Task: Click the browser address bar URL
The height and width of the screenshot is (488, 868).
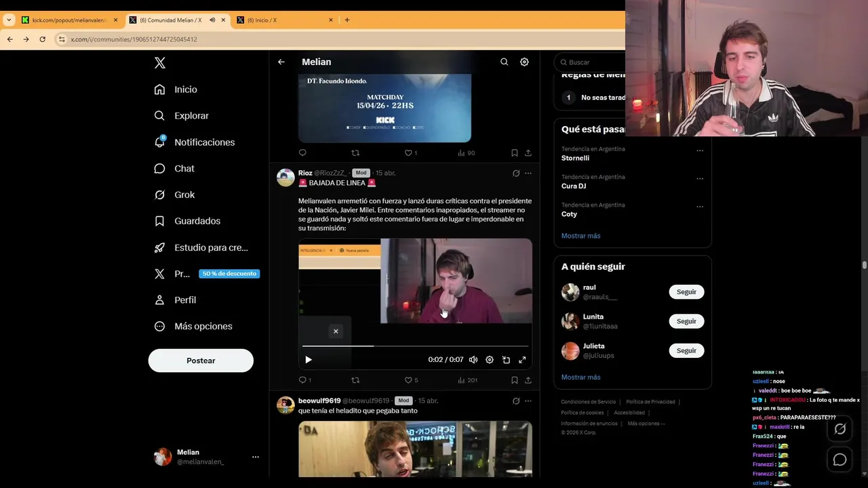Action: click(134, 39)
